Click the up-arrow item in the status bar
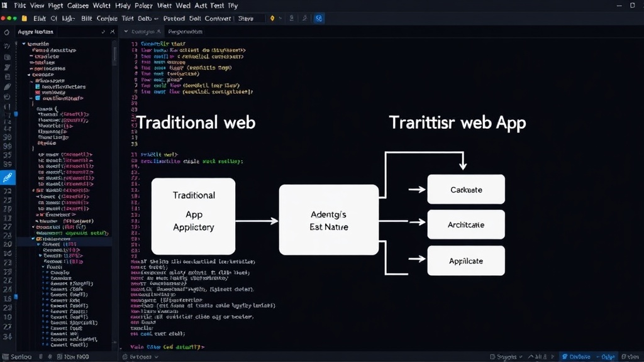The width and height of the screenshot is (644, 362). click(x=538, y=357)
